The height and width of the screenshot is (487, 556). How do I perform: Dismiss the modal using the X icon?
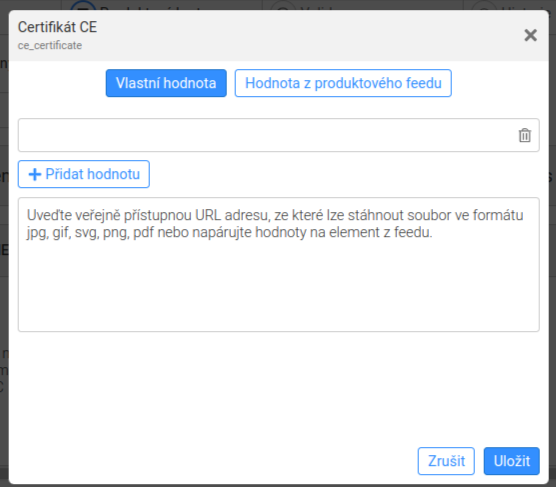(530, 35)
